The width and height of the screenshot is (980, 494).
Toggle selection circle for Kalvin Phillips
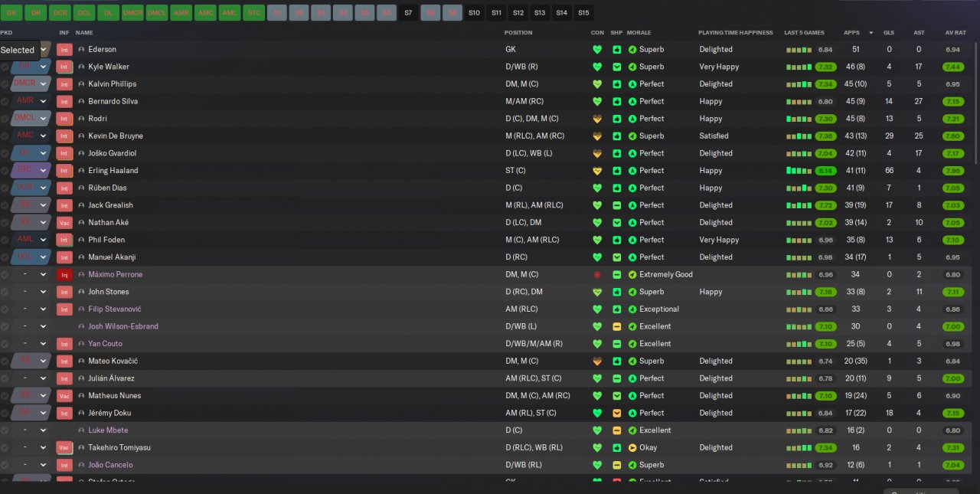click(x=5, y=84)
